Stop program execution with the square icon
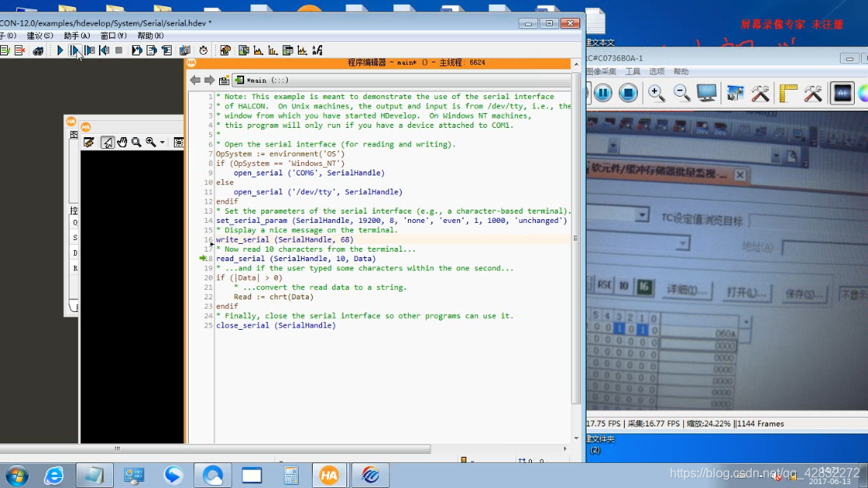 (x=119, y=51)
